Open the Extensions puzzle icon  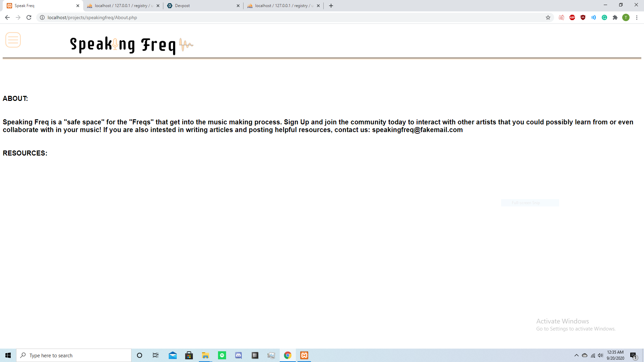[x=615, y=17]
